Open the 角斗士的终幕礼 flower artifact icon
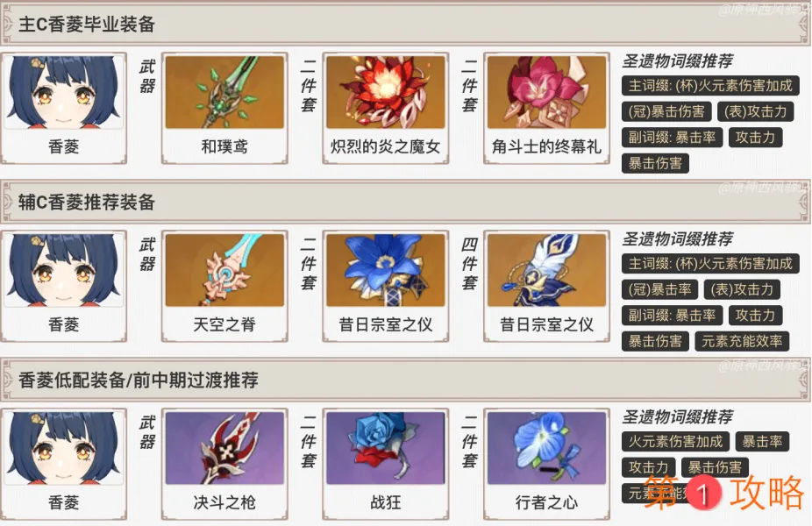 point(546,92)
